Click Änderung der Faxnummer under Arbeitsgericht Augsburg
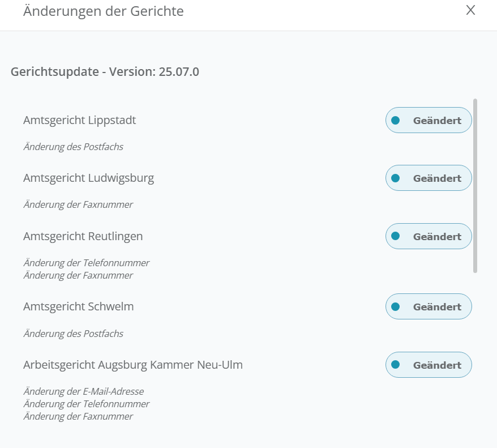The height and width of the screenshot is (448, 497). click(x=78, y=416)
